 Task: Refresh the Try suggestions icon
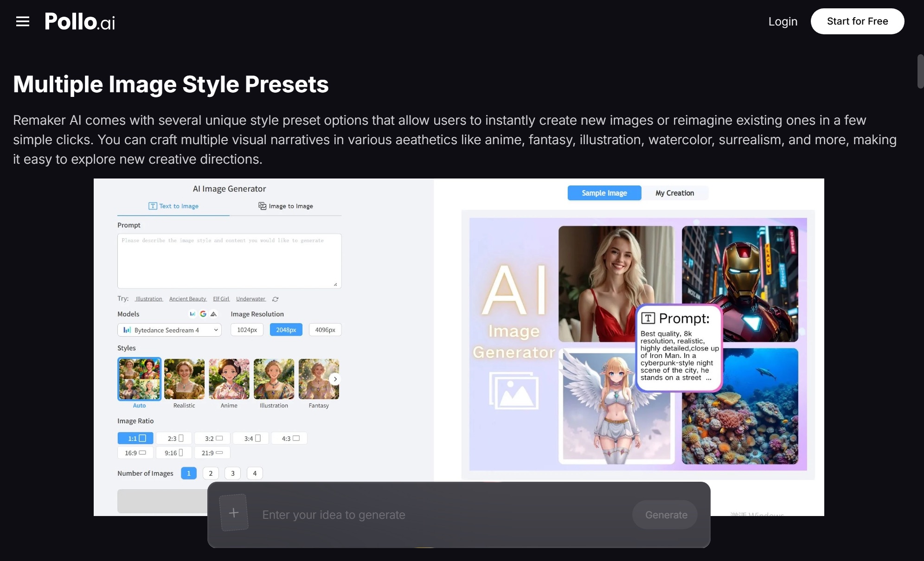(x=276, y=299)
